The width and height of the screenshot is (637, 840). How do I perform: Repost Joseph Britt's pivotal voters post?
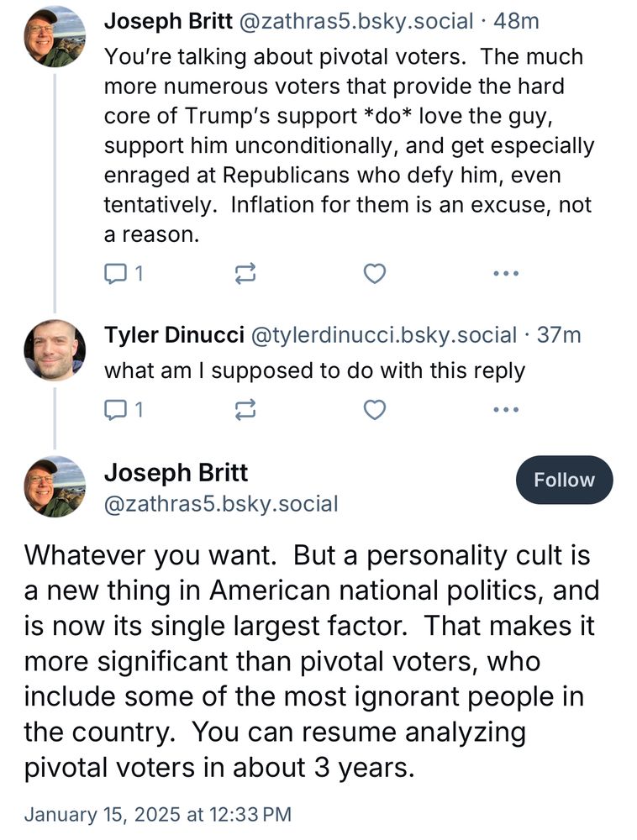click(246, 274)
